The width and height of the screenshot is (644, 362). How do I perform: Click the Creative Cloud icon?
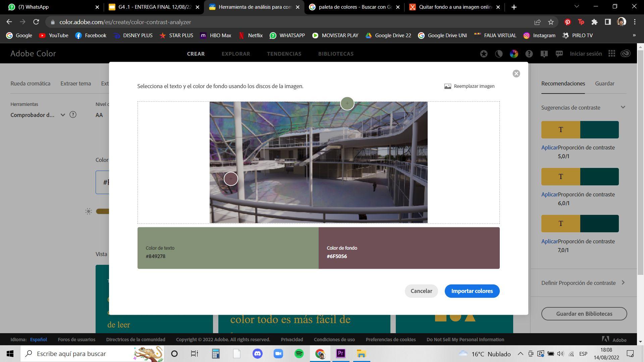626,54
